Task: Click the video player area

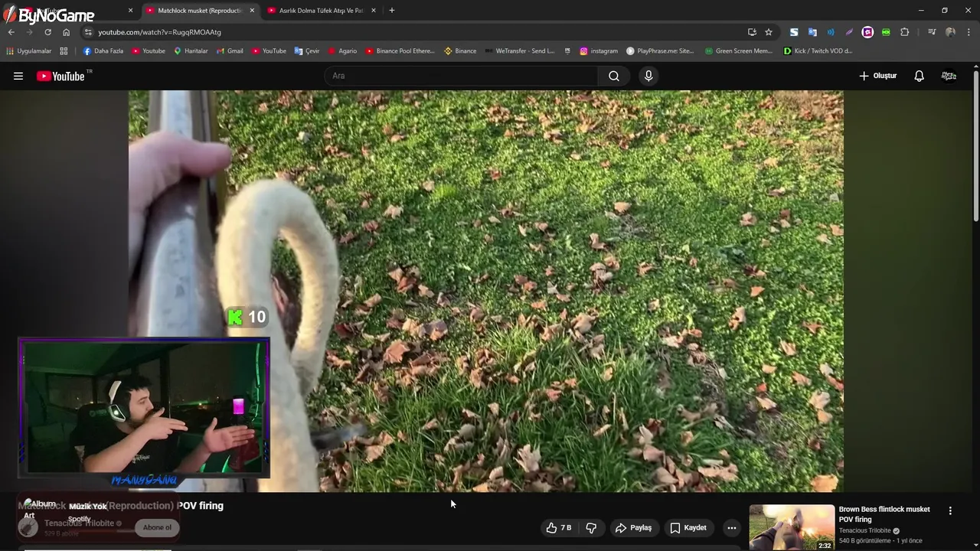Action: coord(485,291)
